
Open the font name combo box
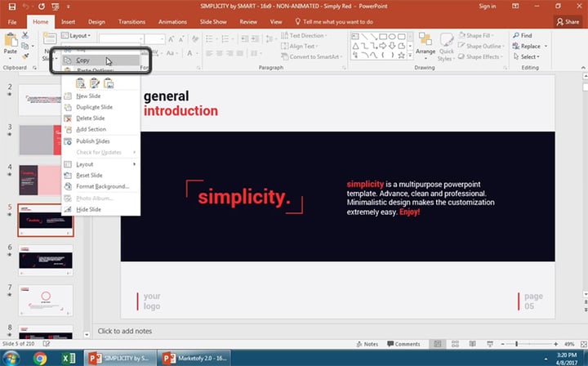121,38
